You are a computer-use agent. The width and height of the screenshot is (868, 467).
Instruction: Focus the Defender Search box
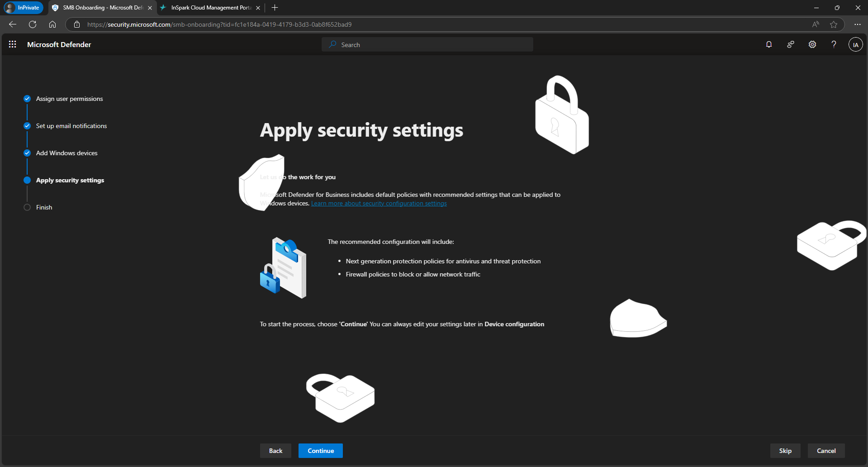pyautogui.click(x=427, y=44)
